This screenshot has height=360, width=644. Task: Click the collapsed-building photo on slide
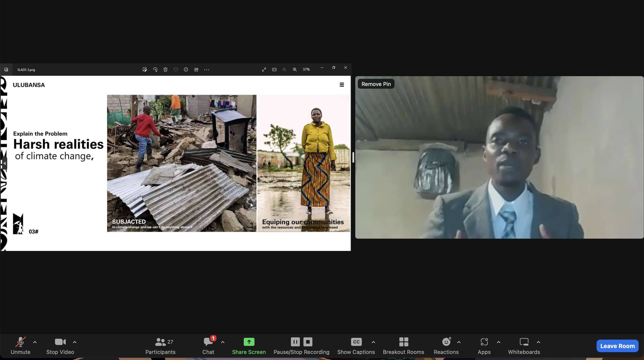coord(182,163)
